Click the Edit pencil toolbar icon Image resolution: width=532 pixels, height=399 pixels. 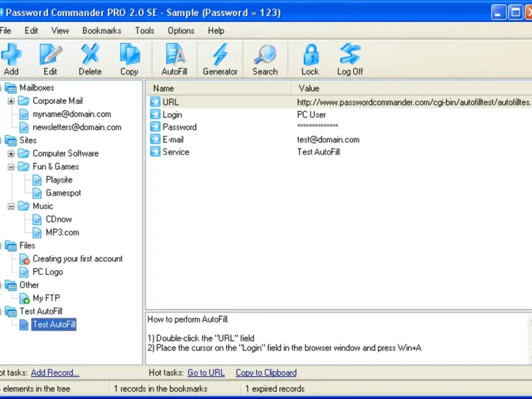(51, 59)
